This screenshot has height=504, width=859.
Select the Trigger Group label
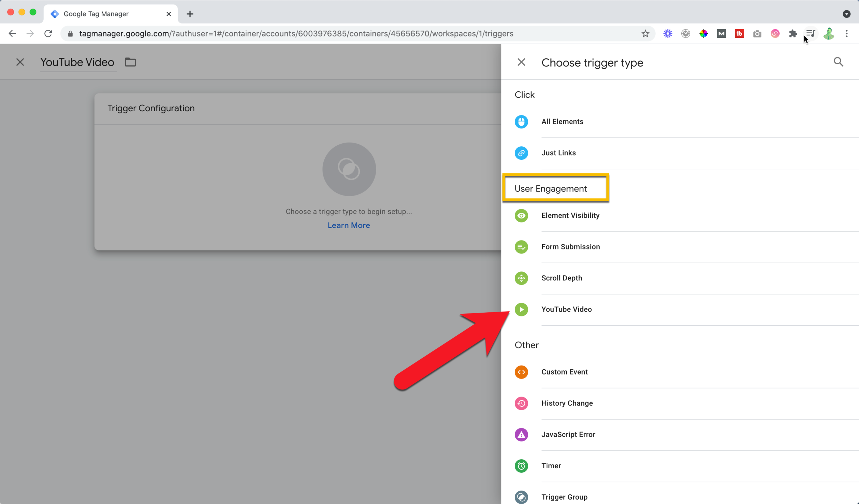point(564,497)
